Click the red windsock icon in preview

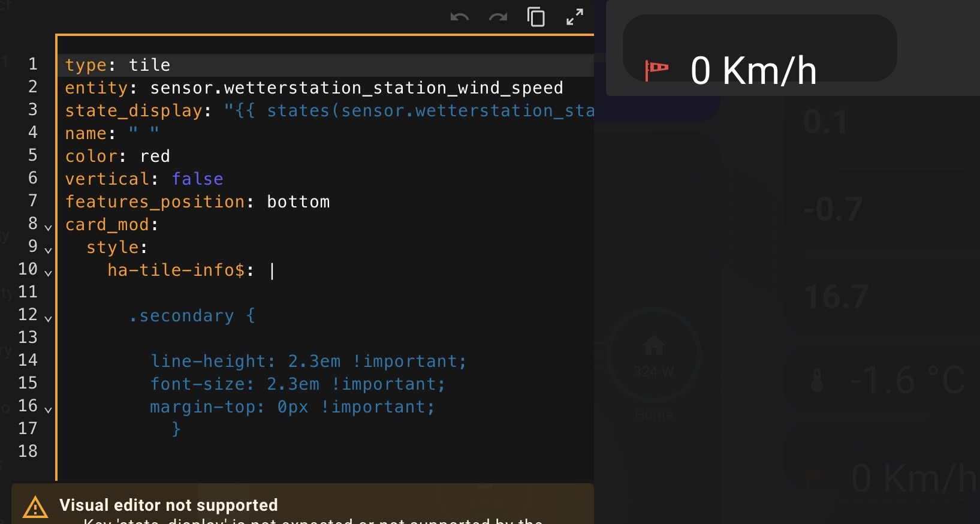pos(656,70)
